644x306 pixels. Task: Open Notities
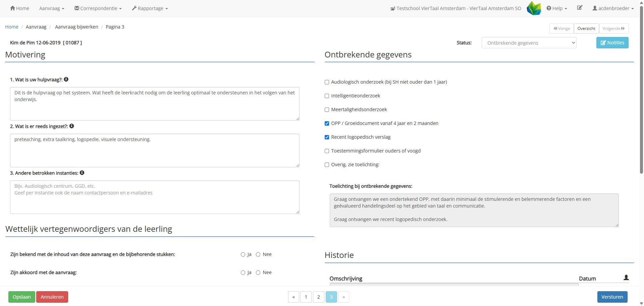[612, 43]
